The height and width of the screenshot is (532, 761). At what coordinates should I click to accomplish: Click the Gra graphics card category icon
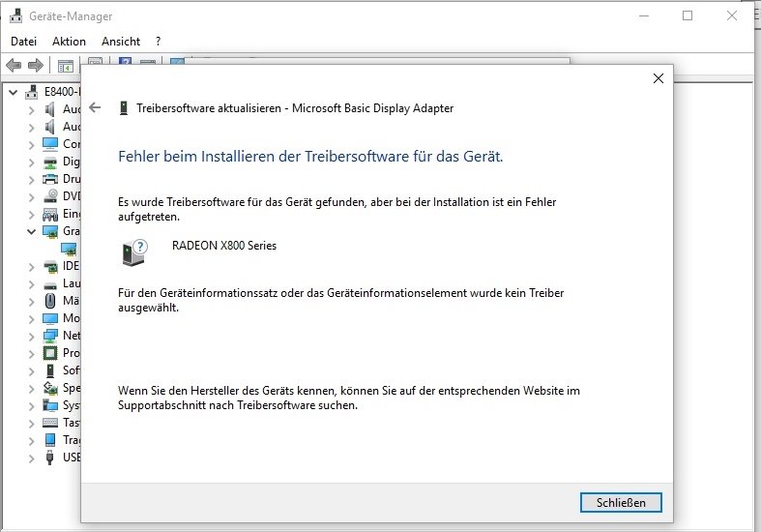coord(50,231)
